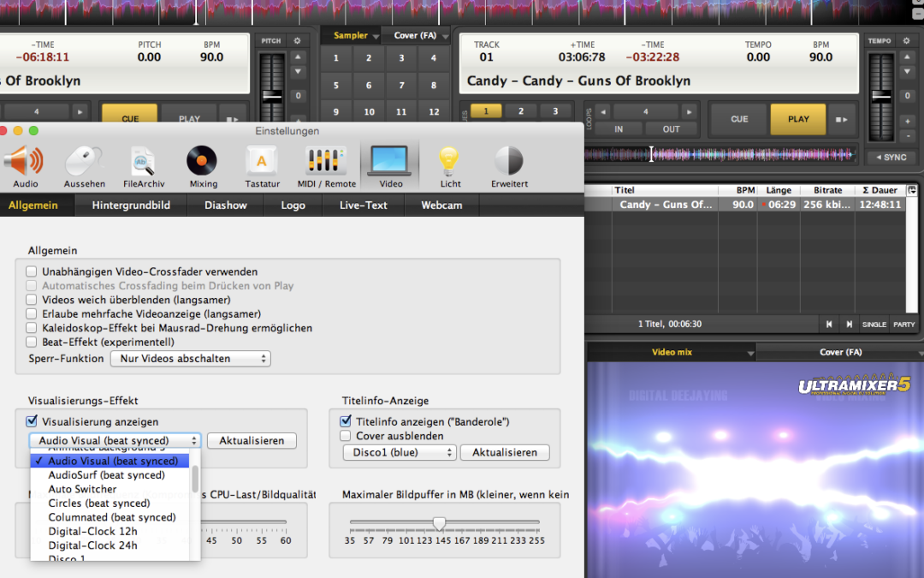
Task: Enable the Cover ausblenden checkbox
Action: [x=346, y=436]
